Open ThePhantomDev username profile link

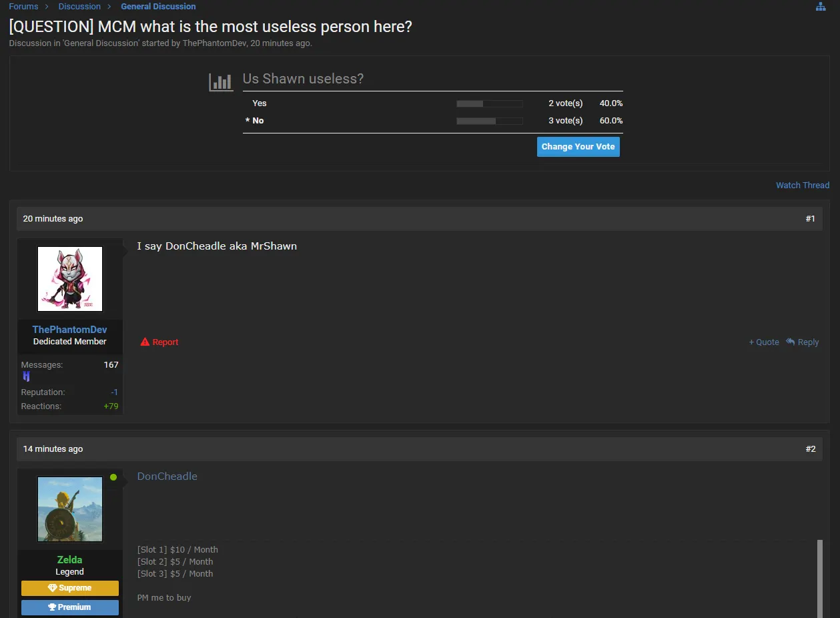point(70,330)
